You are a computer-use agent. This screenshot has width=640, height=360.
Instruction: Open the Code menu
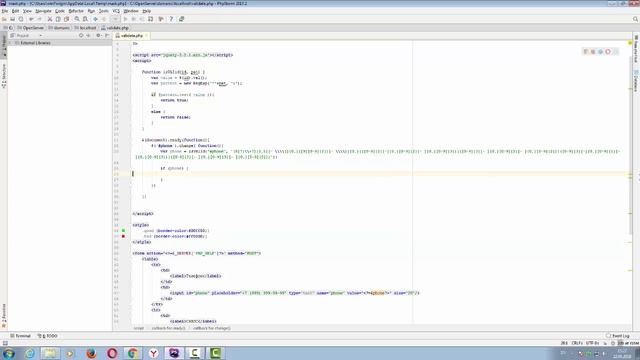click(x=60, y=11)
